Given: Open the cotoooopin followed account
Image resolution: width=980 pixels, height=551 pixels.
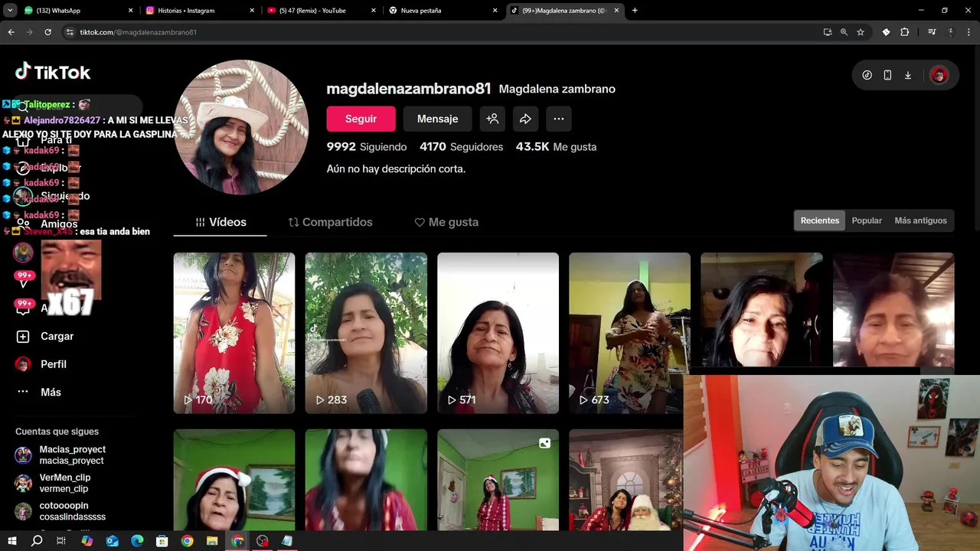Looking at the screenshot, I should click(x=60, y=511).
